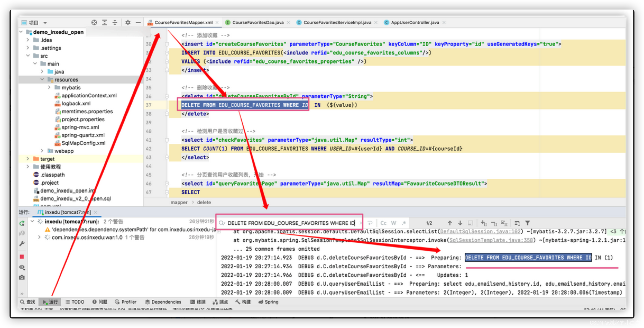Image resolution: width=644 pixels, height=328 pixels.
Task: Click the yellow warning icon for dependency.systemPath
Action: (x=48, y=229)
